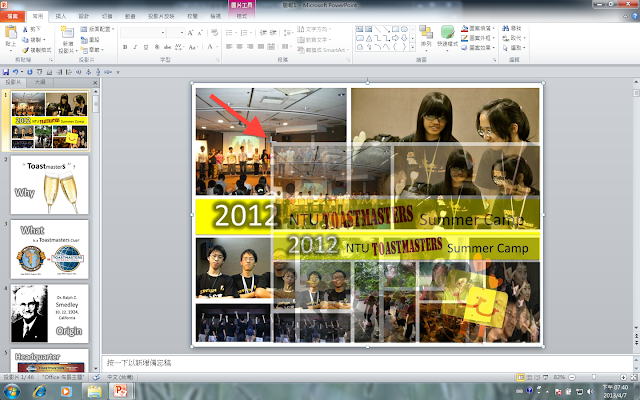This screenshot has width=640, height=400.
Task: Toggle Underline formatting
Action: (146, 47)
